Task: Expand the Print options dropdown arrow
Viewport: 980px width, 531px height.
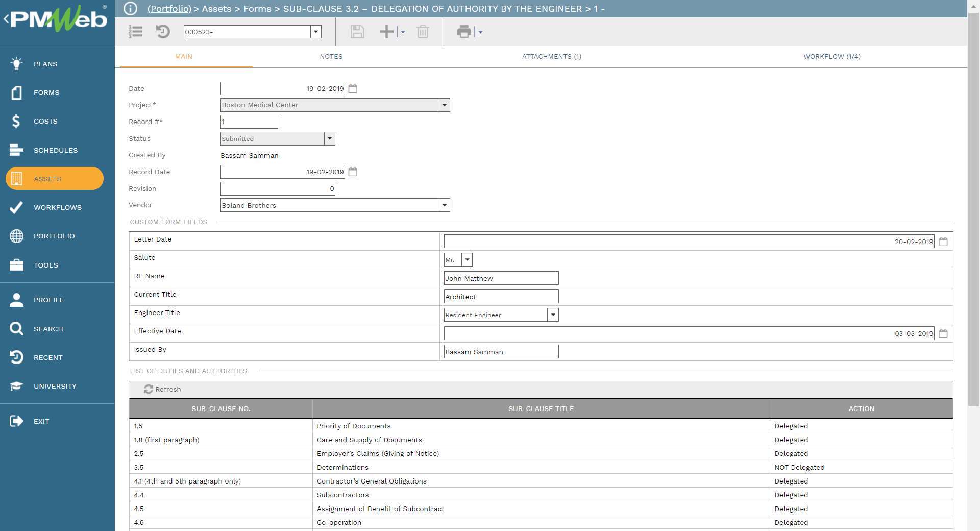Action: [480, 32]
